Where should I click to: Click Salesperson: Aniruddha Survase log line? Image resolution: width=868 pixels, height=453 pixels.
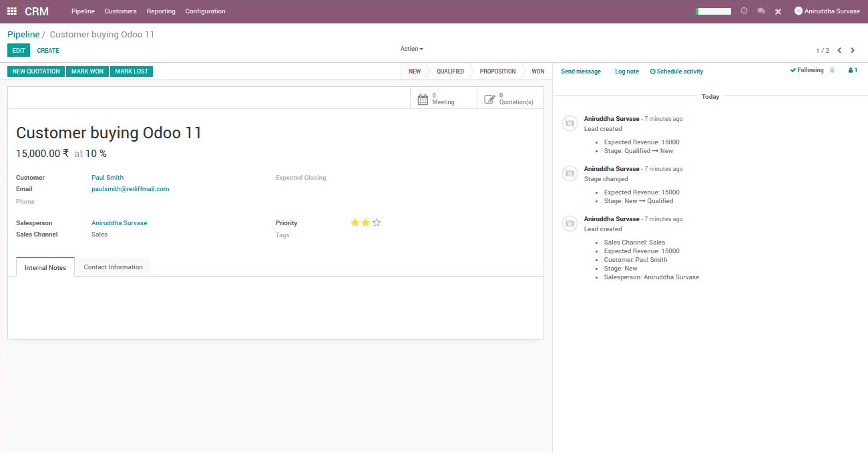click(652, 277)
